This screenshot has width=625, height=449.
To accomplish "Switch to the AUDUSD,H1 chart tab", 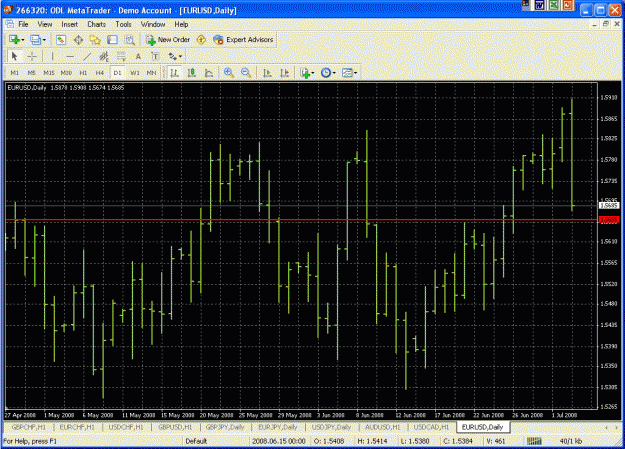I will pos(383,427).
